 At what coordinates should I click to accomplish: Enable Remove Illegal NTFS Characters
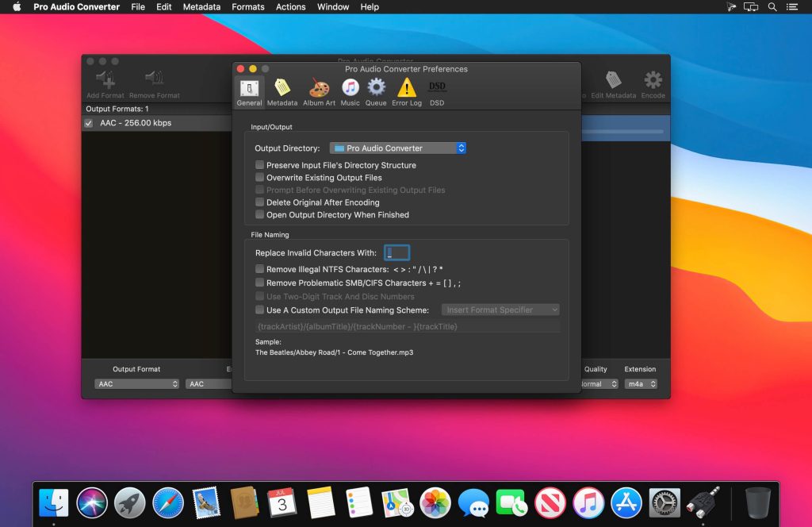coord(259,269)
